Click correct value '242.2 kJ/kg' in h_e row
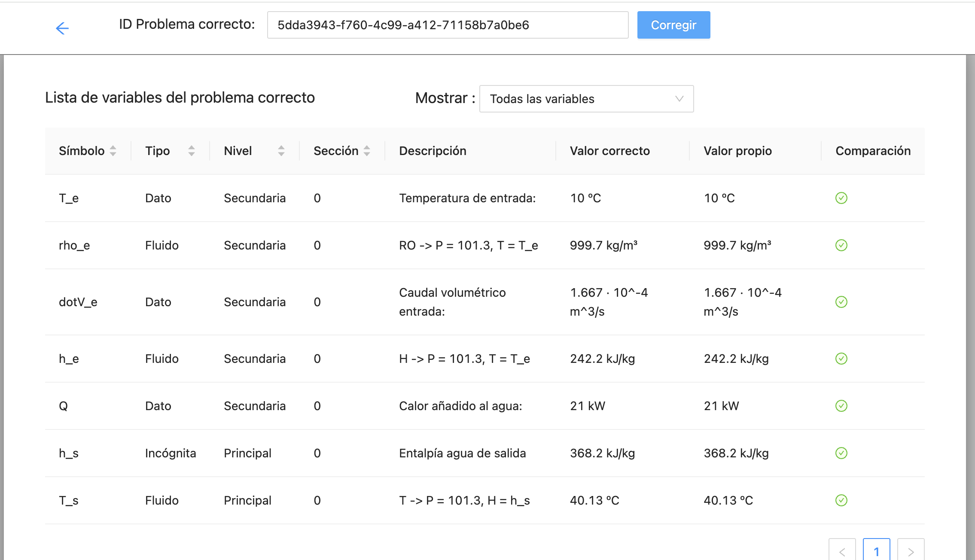Viewport: 975px width, 560px height. click(602, 359)
